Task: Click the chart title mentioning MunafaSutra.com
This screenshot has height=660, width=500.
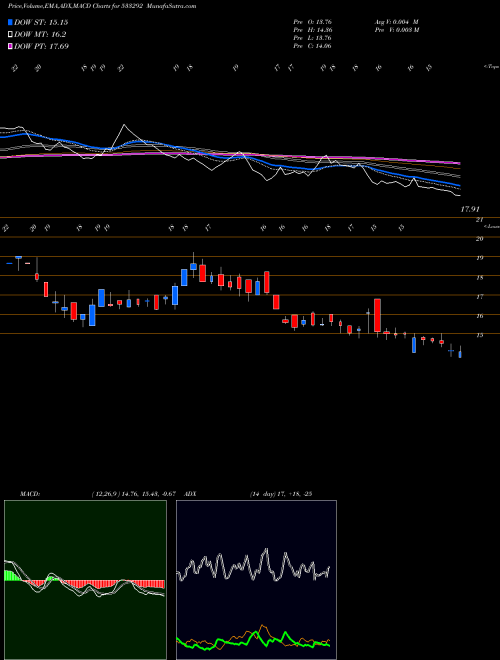Action: (x=102, y=6)
